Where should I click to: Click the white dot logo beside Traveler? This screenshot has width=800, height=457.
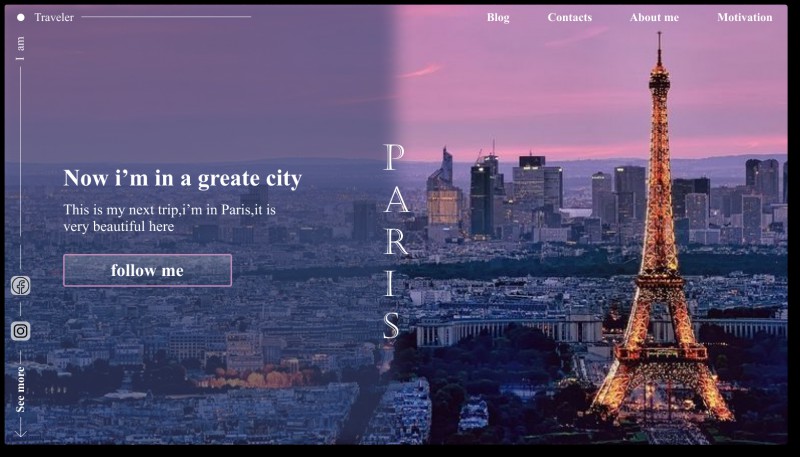[20, 17]
